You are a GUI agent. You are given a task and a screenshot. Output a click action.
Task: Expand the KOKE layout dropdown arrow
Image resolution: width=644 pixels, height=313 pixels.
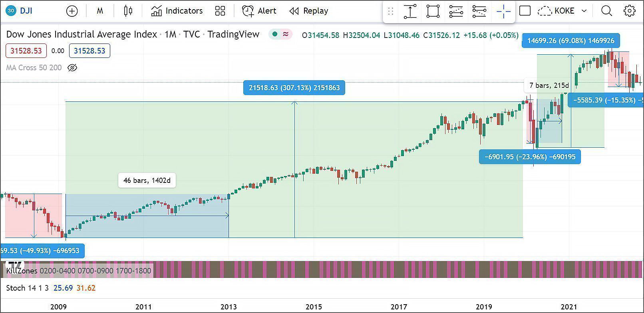tap(584, 11)
